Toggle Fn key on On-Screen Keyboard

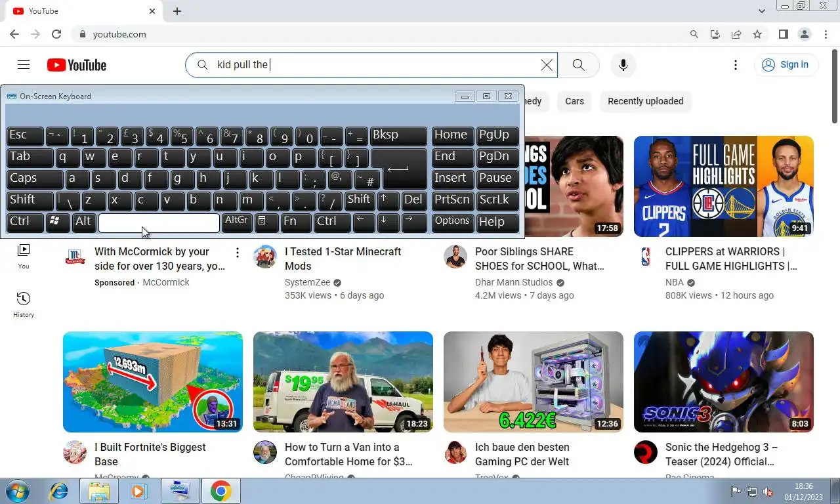(x=296, y=222)
